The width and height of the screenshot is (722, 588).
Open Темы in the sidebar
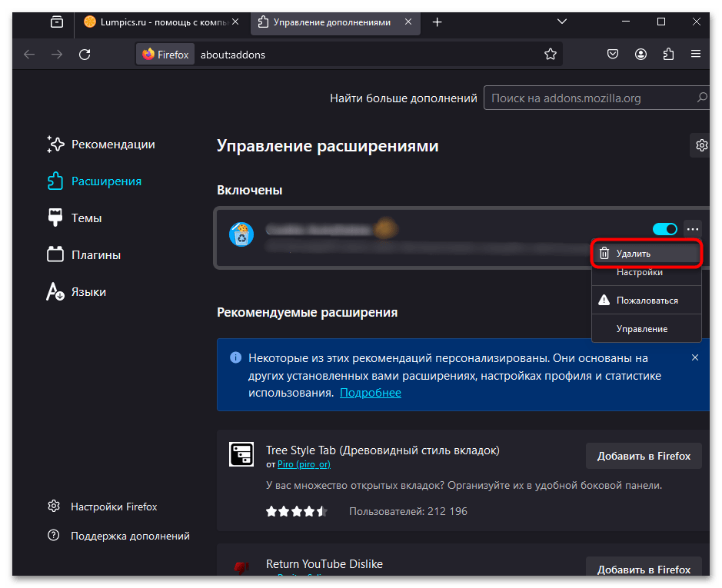75,218
